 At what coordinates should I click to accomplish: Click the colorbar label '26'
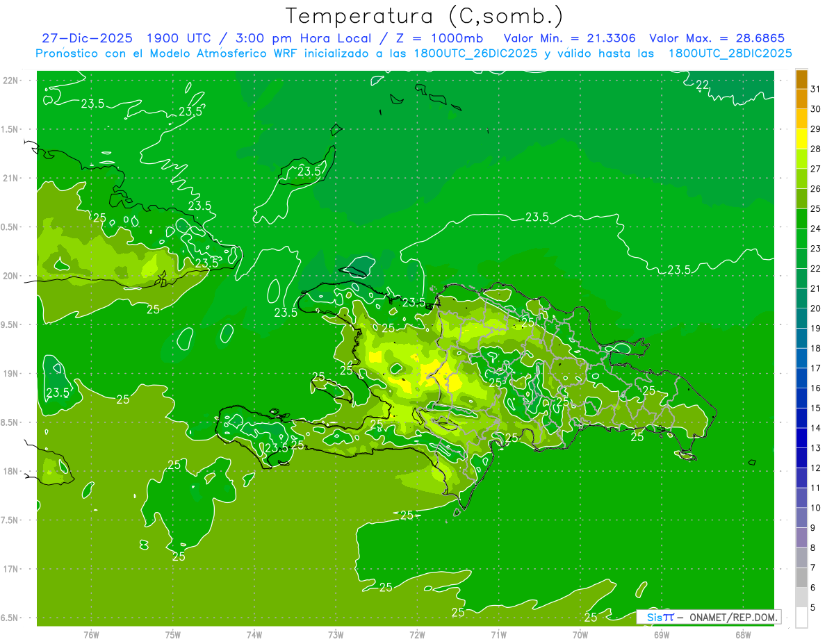pyautogui.click(x=815, y=188)
